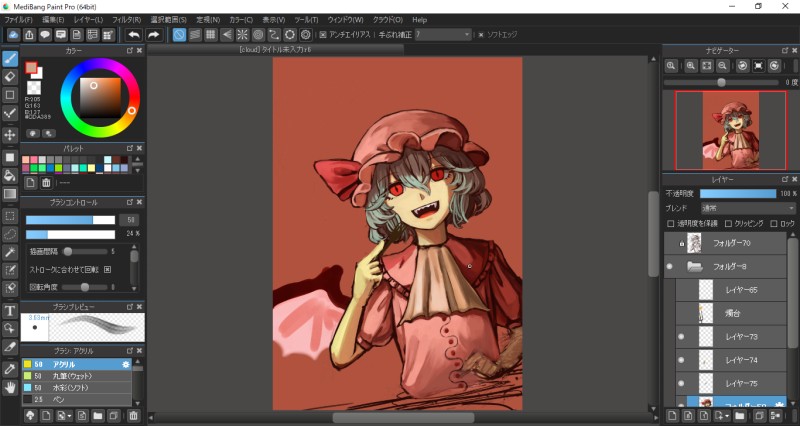The width and height of the screenshot is (800, 426).
Task: Show layer レイヤー65
Action: pyautogui.click(x=681, y=290)
